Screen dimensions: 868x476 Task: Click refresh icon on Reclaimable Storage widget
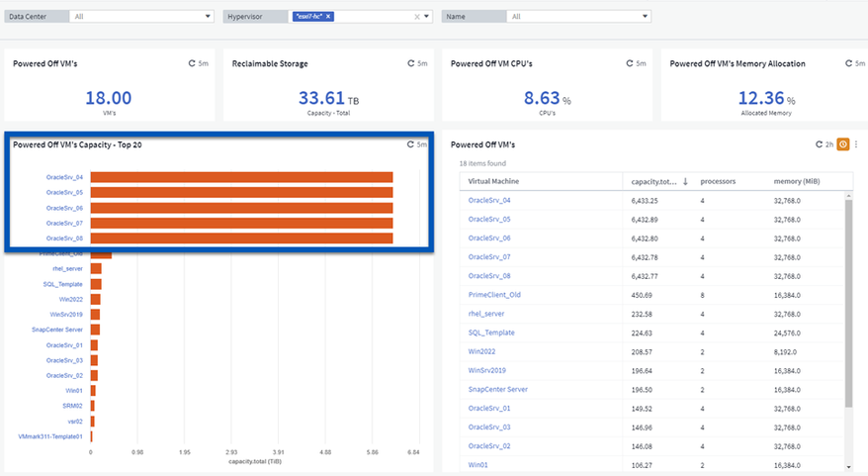(411, 63)
